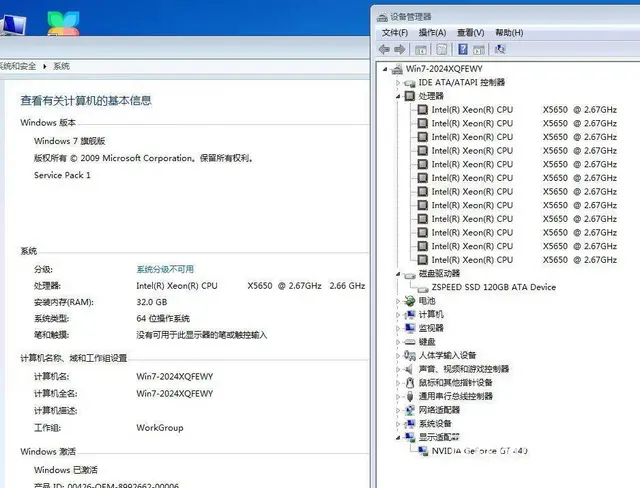Image resolution: width=640 pixels, height=488 pixels.
Task: Click the 处理器 category chip icon
Action: pos(410,96)
